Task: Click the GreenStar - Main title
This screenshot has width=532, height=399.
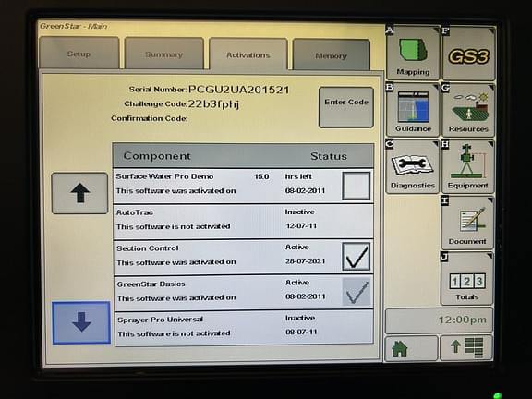Action: [74, 26]
